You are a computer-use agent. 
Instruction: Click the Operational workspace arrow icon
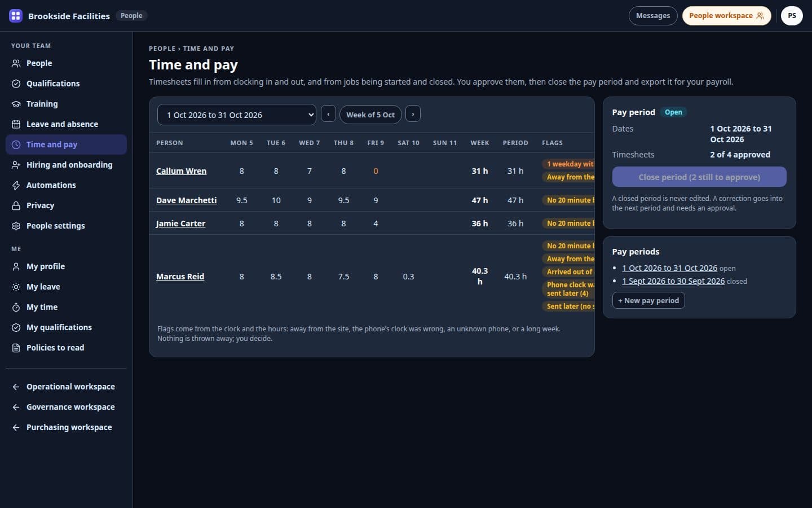[x=16, y=387]
